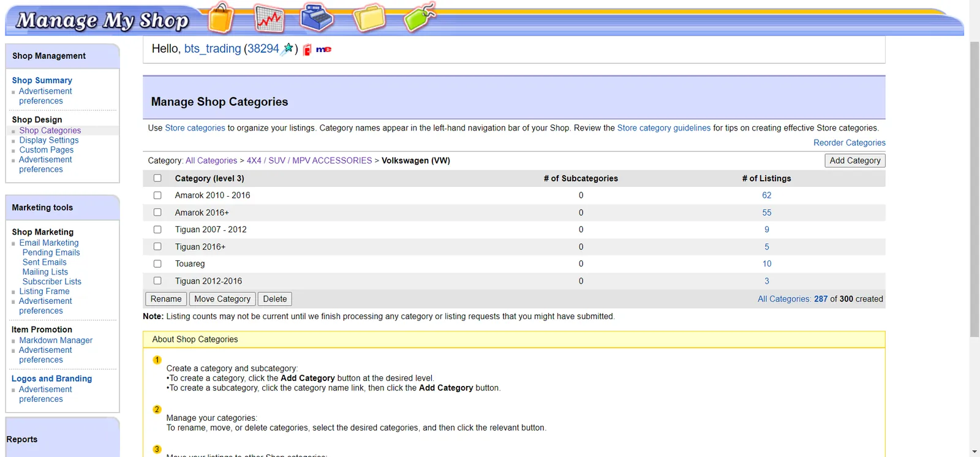The height and width of the screenshot is (457, 980).
Task: Click the page vertical scrollbar thumb
Action: tap(974, 189)
